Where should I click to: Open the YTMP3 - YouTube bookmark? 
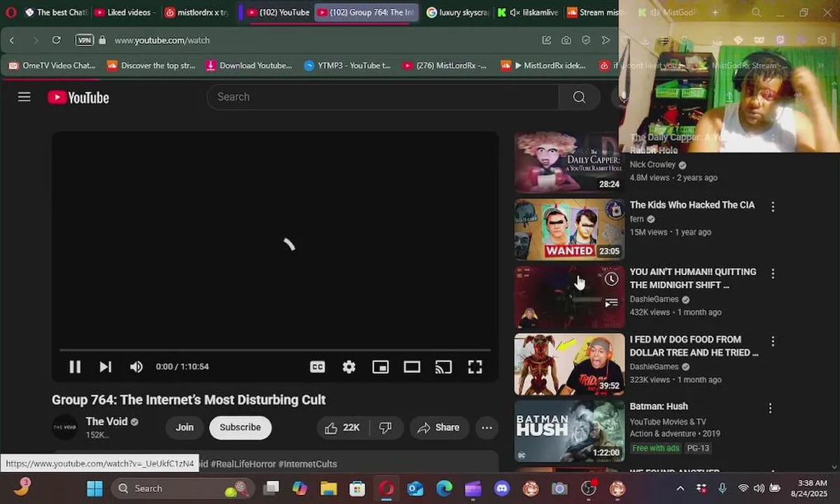coord(347,65)
